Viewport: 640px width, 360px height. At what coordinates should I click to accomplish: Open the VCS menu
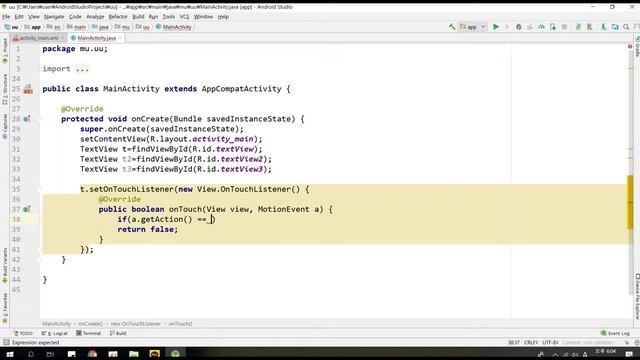pos(184,17)
